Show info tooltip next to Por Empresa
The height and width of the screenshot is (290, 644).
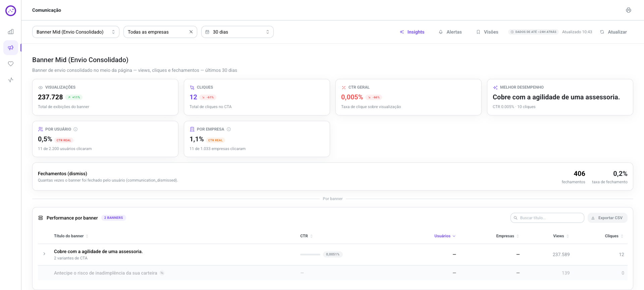(x=229, y=129)
